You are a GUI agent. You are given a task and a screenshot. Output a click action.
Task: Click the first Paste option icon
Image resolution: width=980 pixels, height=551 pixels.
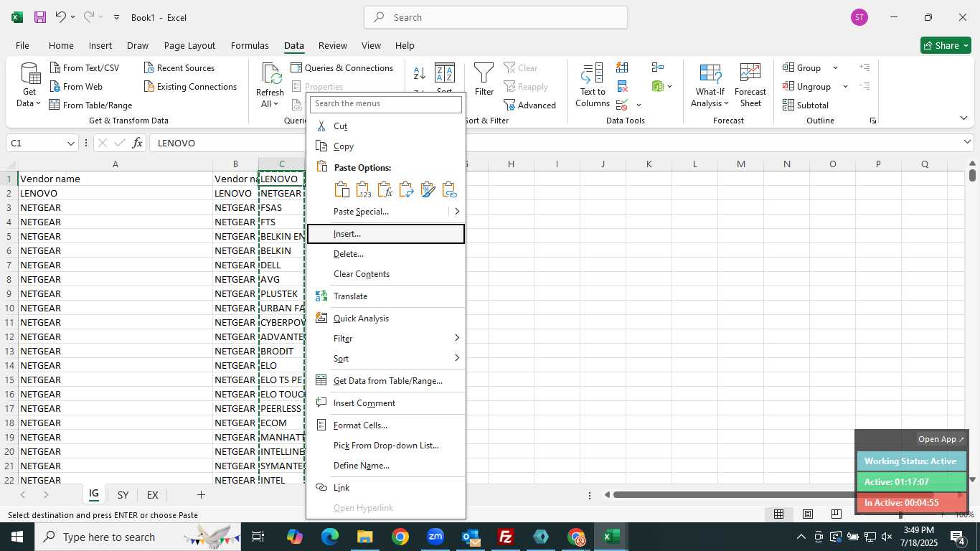(x=342, y=189)
